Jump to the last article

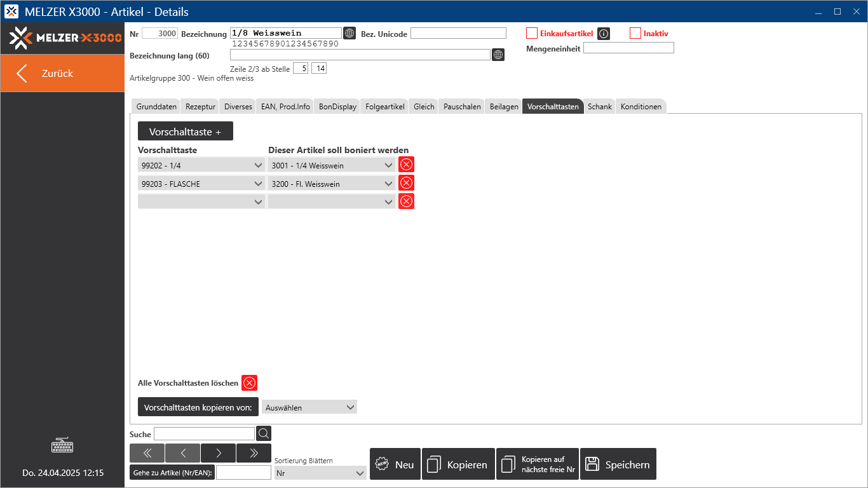coord(254,453)
